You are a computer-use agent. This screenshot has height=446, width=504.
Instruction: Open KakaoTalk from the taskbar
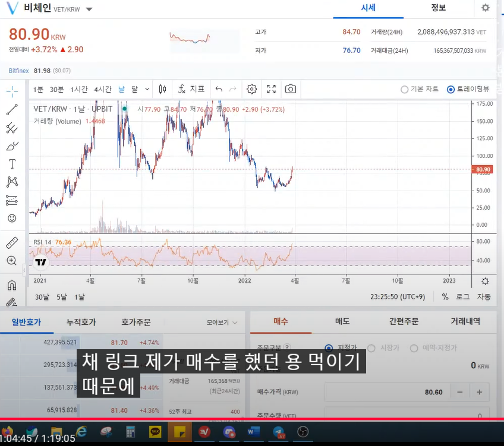155,432
